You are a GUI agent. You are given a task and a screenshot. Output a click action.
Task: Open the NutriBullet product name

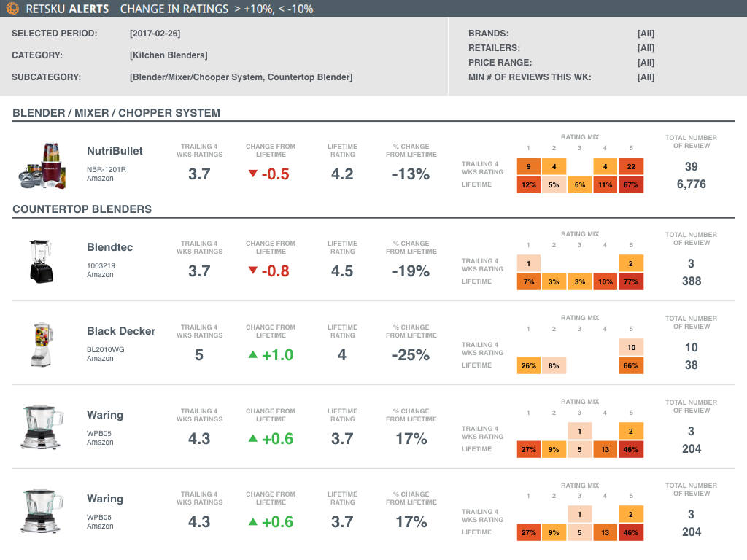[x=115, y=151]
